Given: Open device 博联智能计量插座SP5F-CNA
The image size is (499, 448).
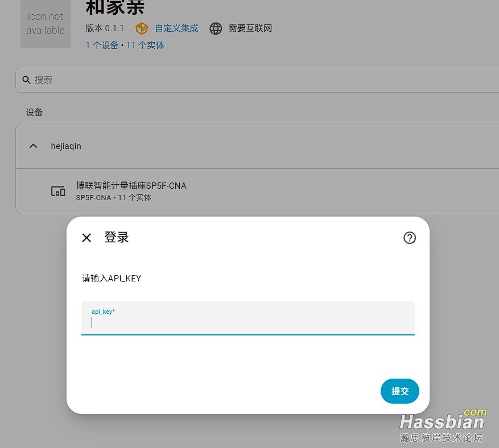Looking at the screenshot, I should click(x=257, y=191).
